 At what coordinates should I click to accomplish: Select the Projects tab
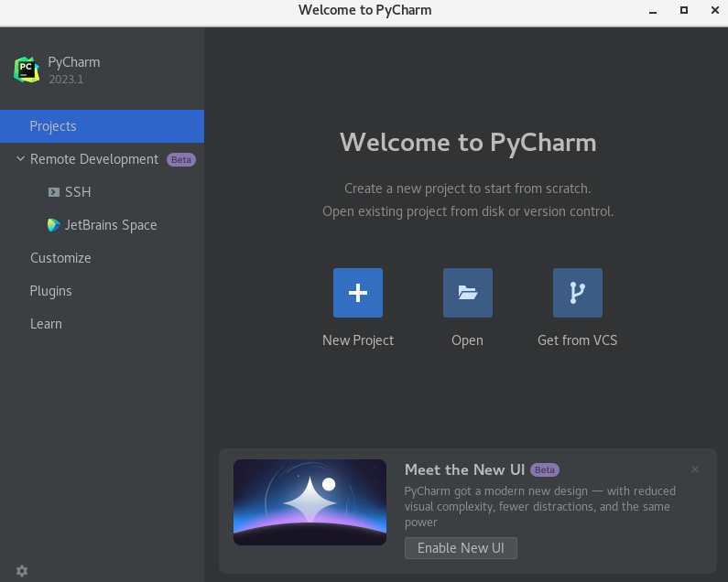click(103, 126)
